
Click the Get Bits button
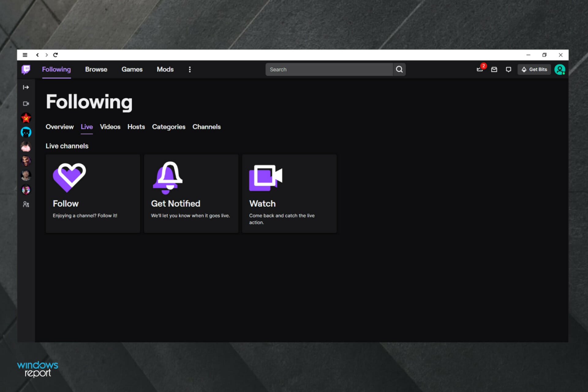click(x=534, y=70)
